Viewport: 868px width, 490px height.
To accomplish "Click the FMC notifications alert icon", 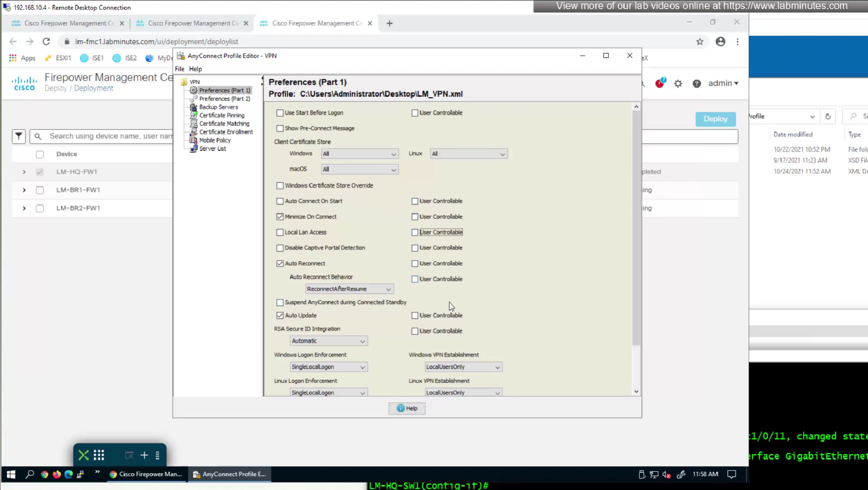I will pyautogui.click(x=660, y=83).
